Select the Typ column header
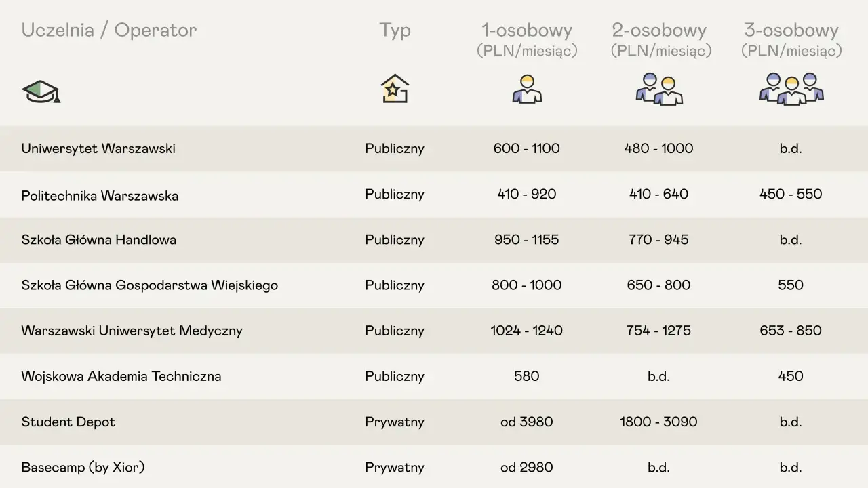 (395, 31)
